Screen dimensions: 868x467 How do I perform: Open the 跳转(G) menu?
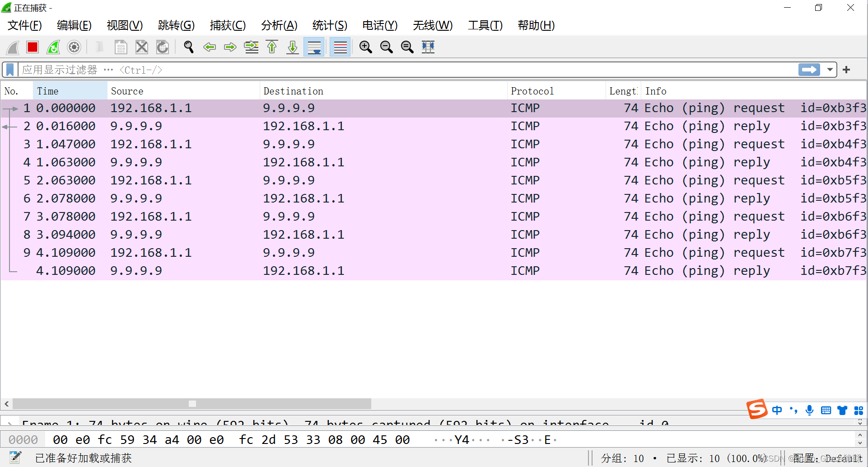[176, 25]
